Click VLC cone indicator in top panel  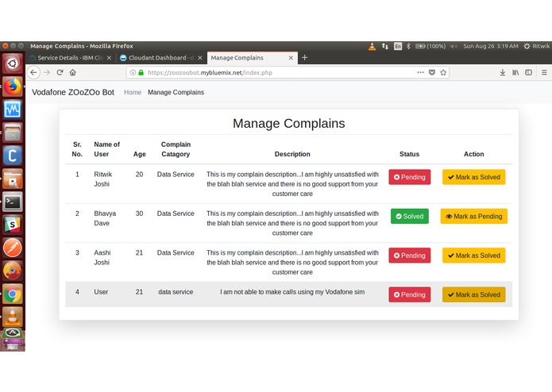point(372,46)
